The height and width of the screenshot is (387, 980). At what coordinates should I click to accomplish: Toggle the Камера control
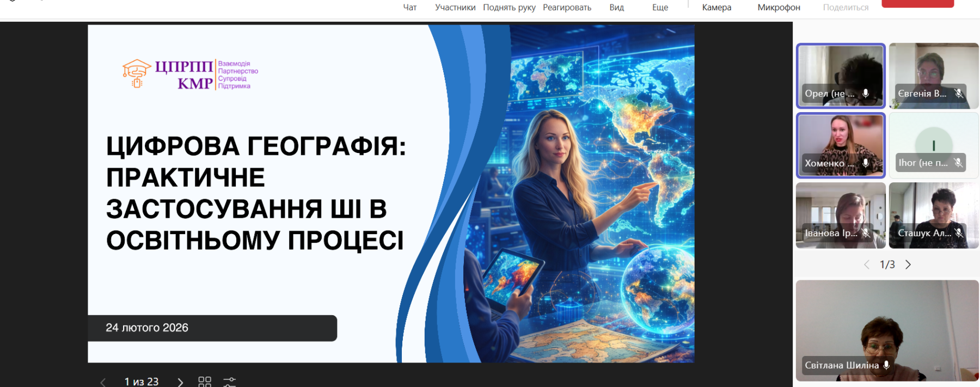pos(716,8)
